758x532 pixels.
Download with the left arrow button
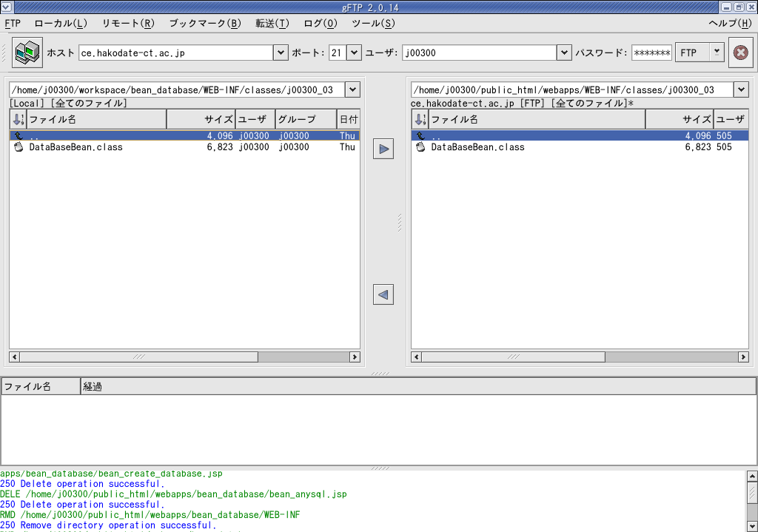tap(383, 294)
